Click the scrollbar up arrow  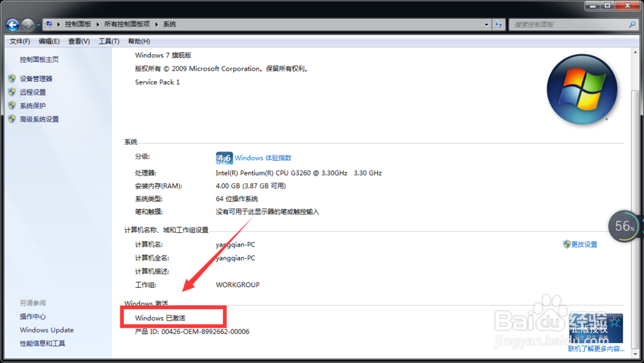point(635,53)
